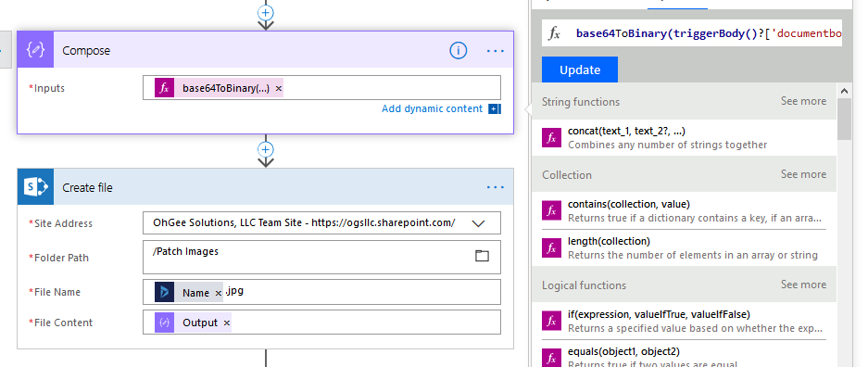Click the Compose Inputs field
This screenshot has height=367, width=868.
[321, 88]
